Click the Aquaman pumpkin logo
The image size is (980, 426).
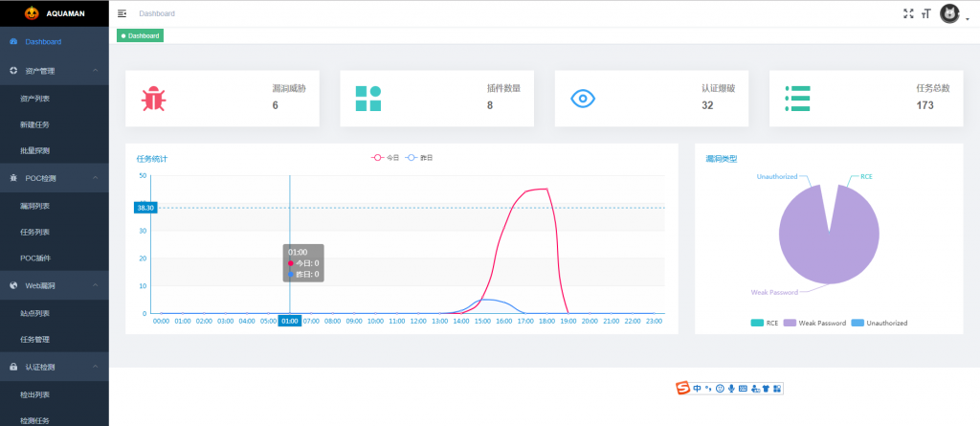click(x=32, y=13)
